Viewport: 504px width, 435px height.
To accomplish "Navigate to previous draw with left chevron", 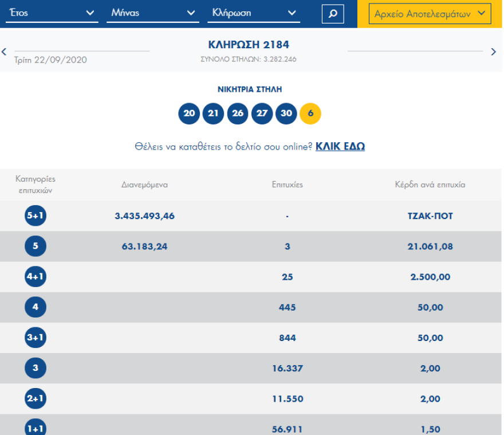I will 4,52.
